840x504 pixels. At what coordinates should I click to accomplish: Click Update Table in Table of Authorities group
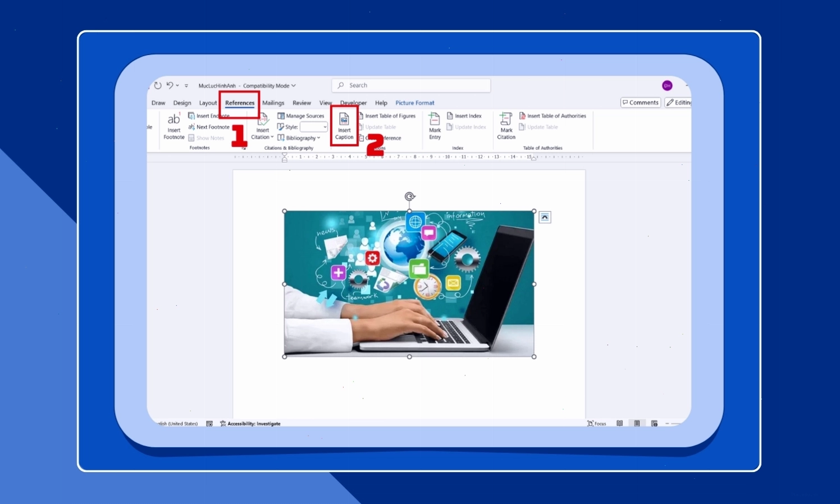(x=538, y=127)
